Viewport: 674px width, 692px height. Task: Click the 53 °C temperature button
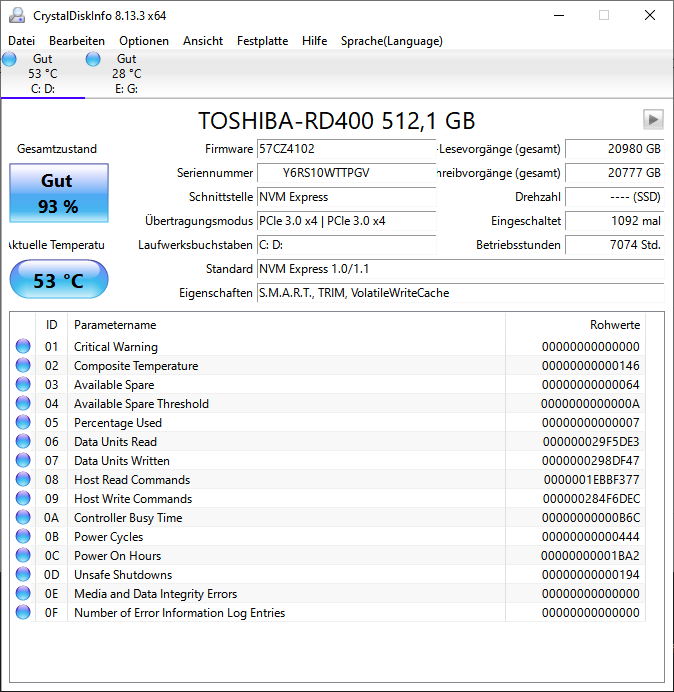(x=59, y=279)
